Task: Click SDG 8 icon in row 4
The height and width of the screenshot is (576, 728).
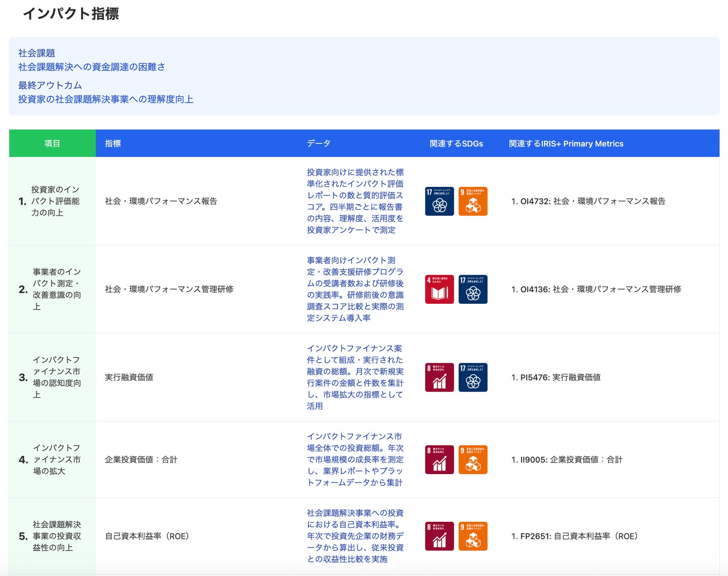Action: coord(439,460)
